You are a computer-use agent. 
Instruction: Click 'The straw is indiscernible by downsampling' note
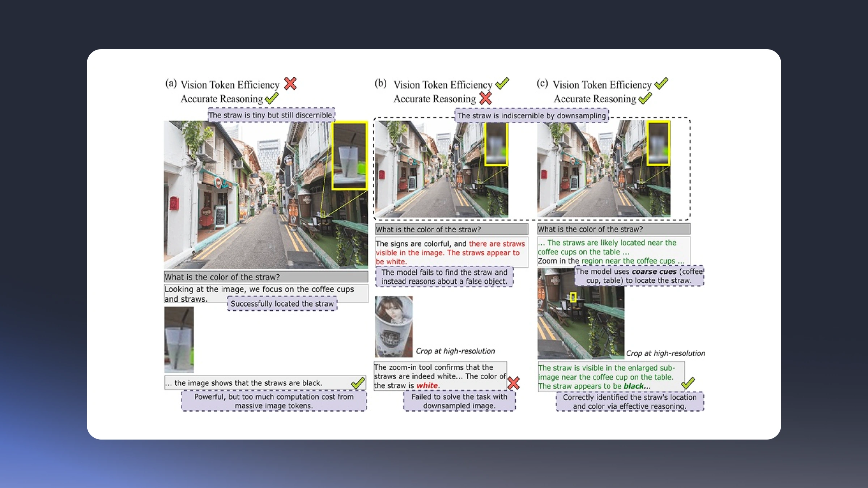[x=532, y=116]
